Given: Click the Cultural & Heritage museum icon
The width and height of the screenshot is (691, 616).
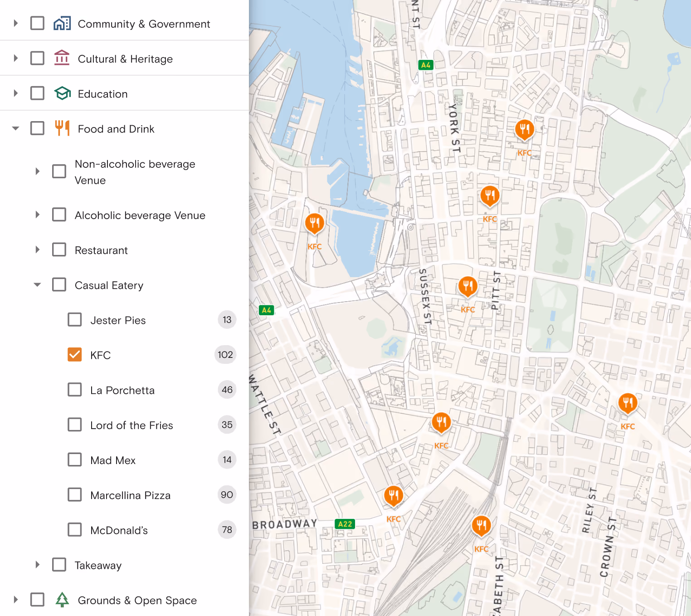Looking at the screenshot, I should pyautogui.click(x=62, y=58).
